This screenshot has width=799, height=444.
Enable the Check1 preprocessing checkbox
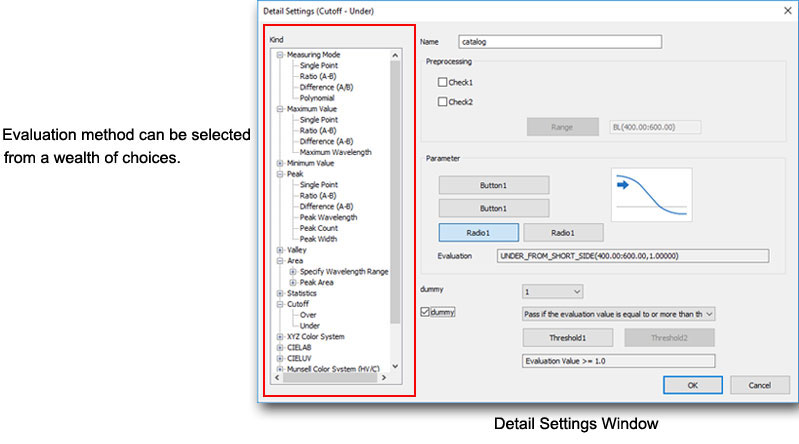click(442, 82)
